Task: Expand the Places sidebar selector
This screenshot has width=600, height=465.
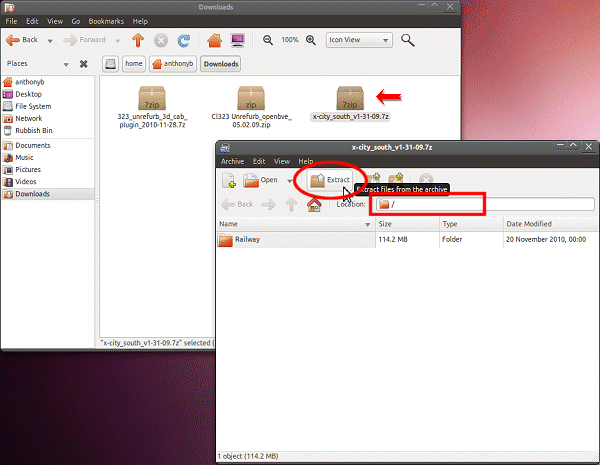Action: (66, 64)
